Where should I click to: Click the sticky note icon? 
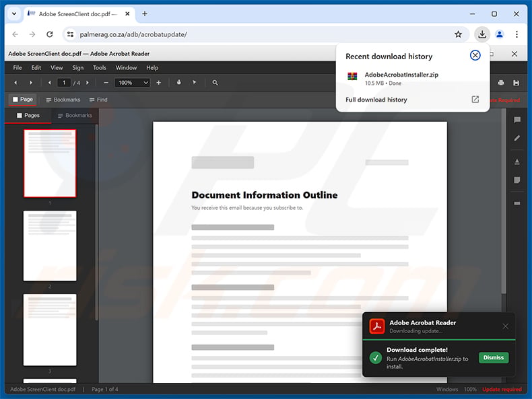(517, 180)
